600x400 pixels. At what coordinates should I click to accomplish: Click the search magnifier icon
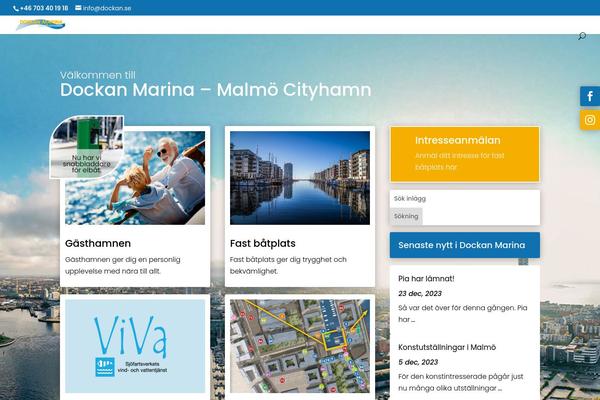click(x=582, y=36)
